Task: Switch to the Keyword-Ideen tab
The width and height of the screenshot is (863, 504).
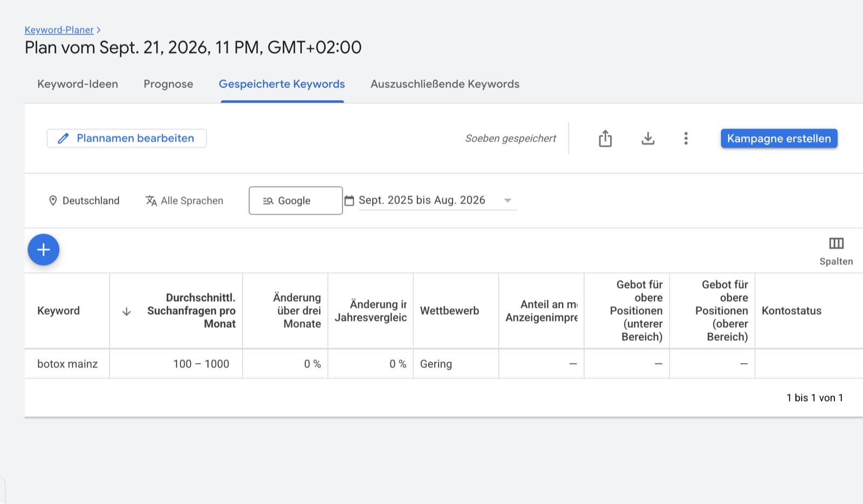Action: point(78,84)
